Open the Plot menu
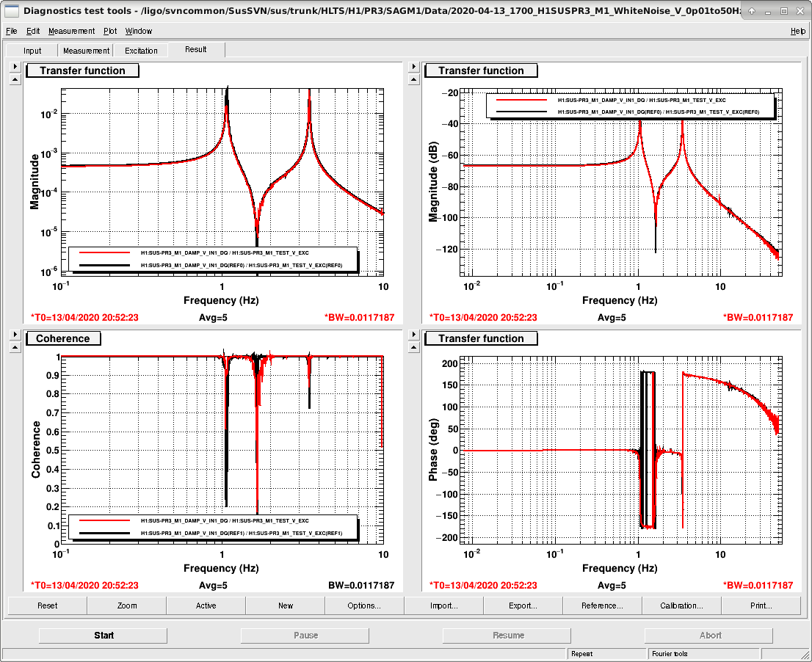The image size is (812, 662). (x=110, y=31)
